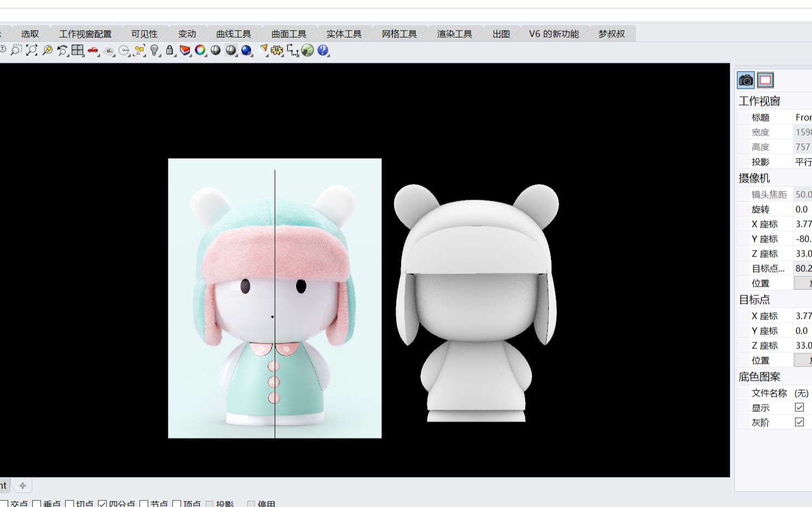The image size is (812, 507).
Task: Click the Zoom Selected icon
Action: 47,50
